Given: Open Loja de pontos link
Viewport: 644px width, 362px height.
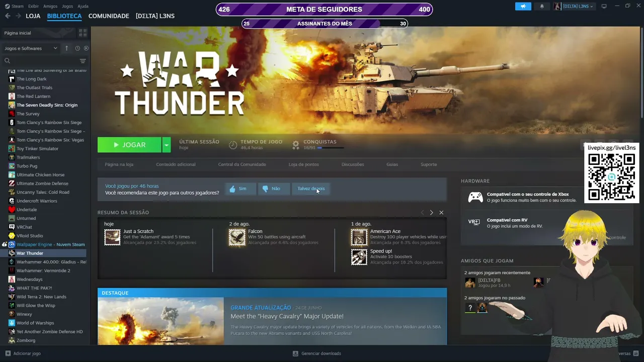Looking at the screenshot, I should 303,164.
